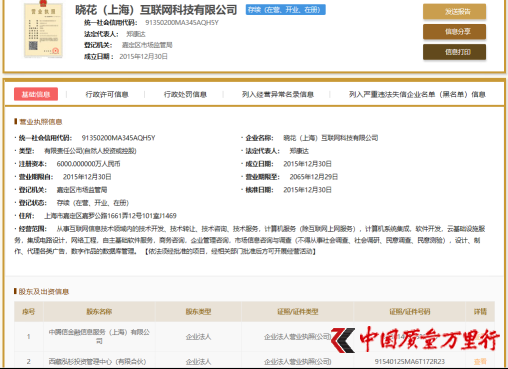
Task: Switch to the 行政许可信息 tab
Action: [107, 94]
